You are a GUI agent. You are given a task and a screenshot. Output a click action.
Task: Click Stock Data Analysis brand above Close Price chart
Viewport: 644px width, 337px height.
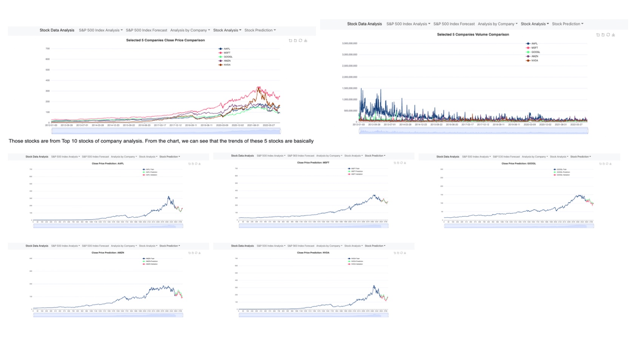57,30
